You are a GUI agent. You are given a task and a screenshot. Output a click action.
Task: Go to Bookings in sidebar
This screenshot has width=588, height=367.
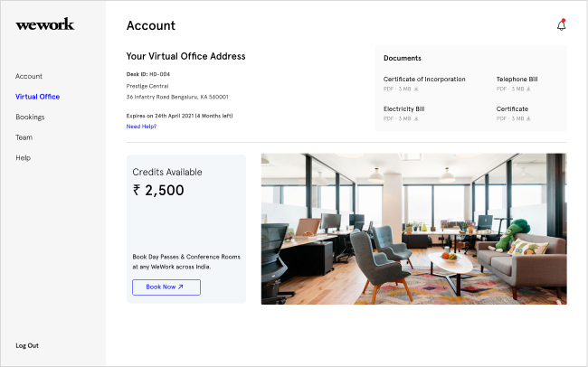[x=30, y=117]
